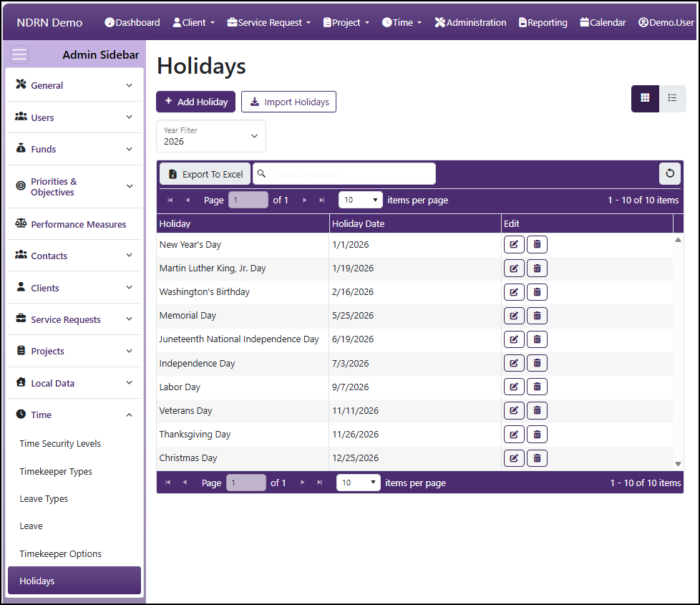This screenshot has width=700, height=605.
Task: Open the Time top navigation menu
Action: pos(402,22)
